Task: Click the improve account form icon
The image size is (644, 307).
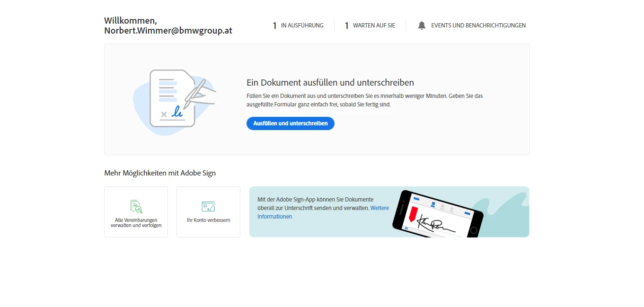Action: [208, 206]
